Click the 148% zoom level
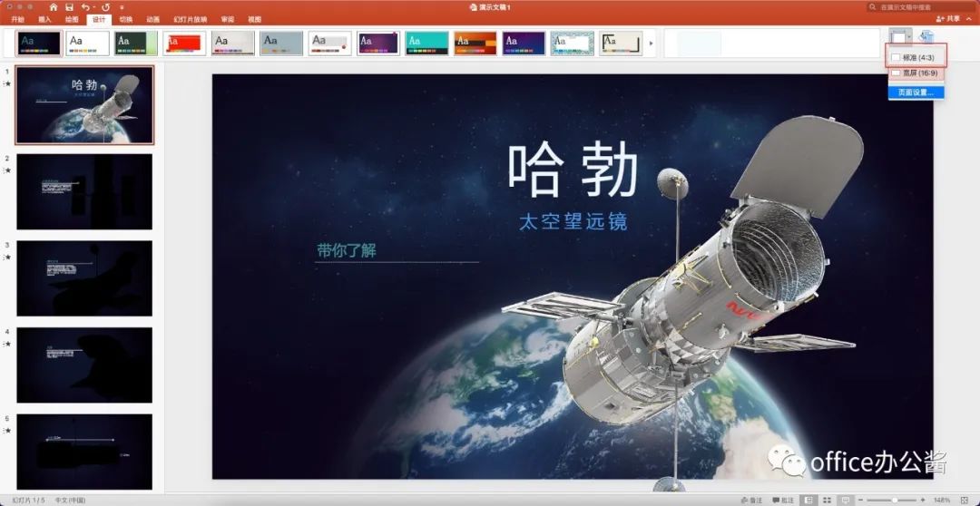The height and width of the screenshot is (506, 980). (x=941, y=501)
